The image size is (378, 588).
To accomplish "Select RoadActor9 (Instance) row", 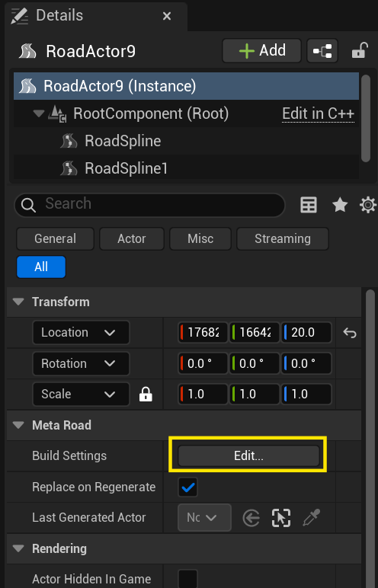I will pyautogui.click(x=186, y=86).
